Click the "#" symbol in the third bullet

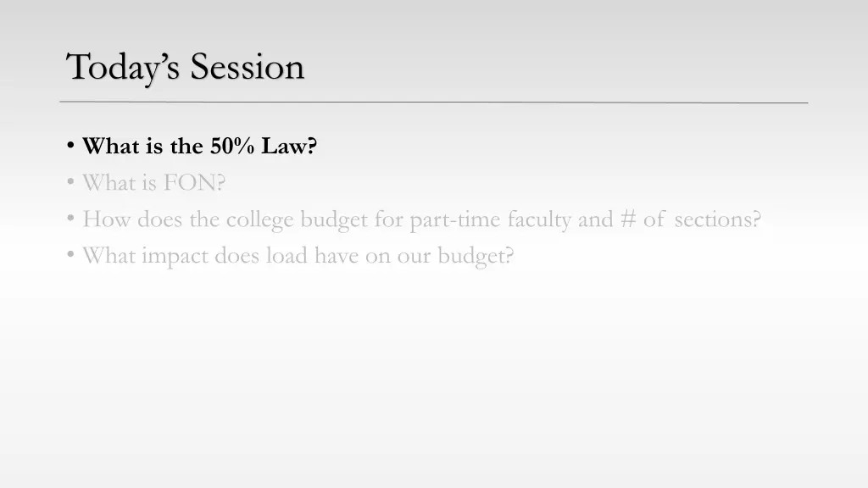coord(628,219)
